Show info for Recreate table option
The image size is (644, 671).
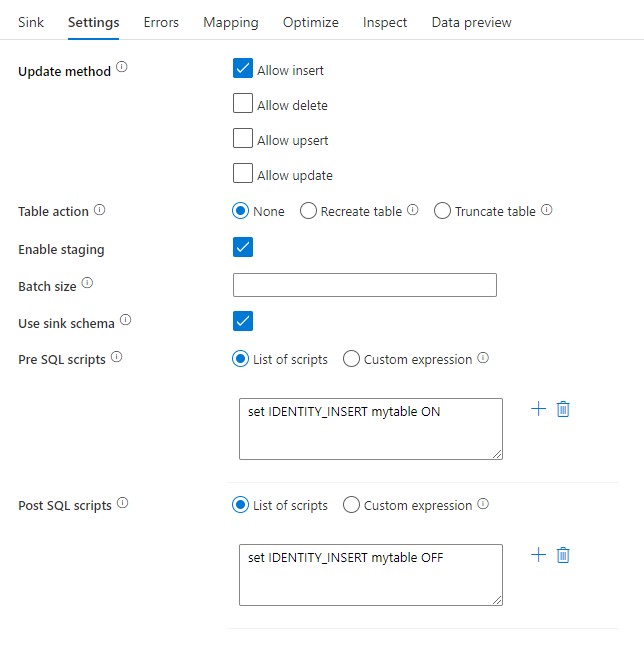tap(413, 211)
